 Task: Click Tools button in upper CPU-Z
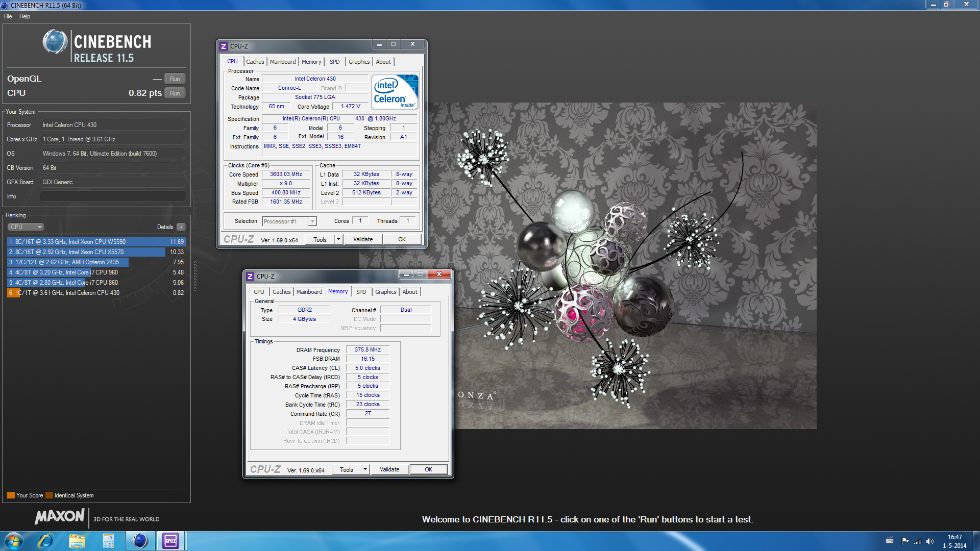click(x=320, y=240)
